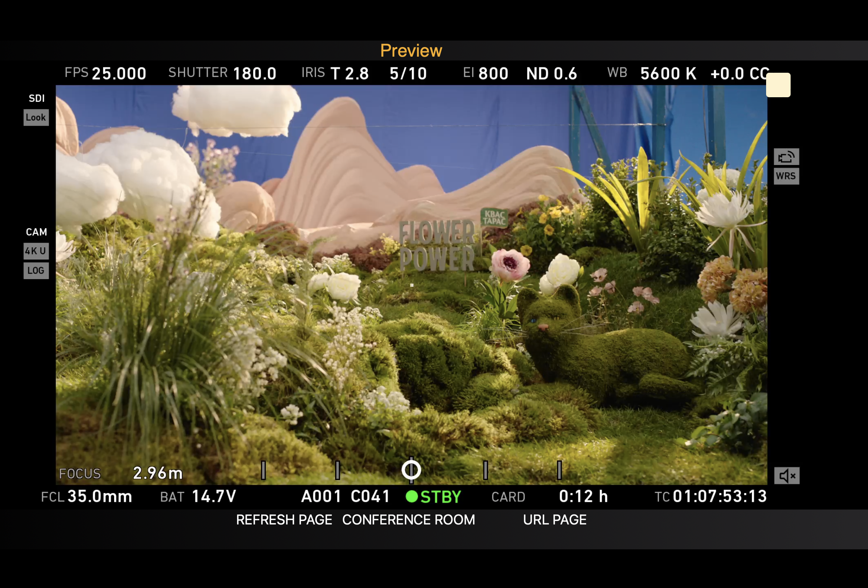Open the REFRESH PAGE link
The height and width of the screenshot is (588, 868).
tap(284, 519)
